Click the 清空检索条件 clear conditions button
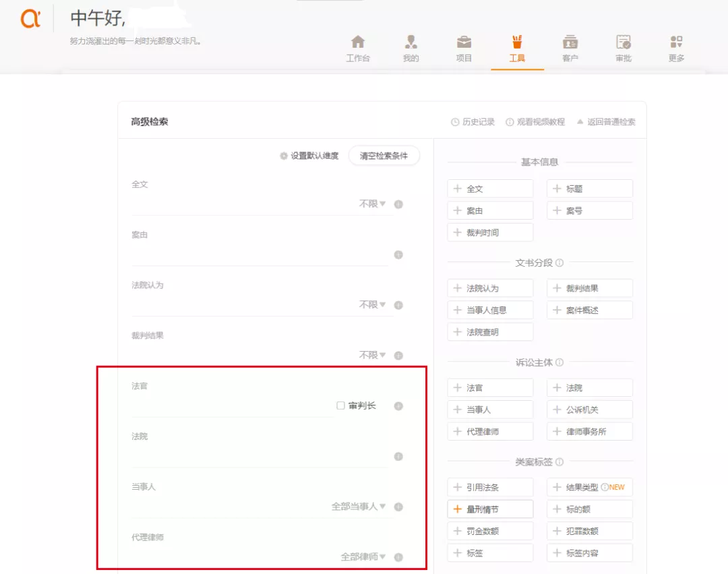The height and width of the screenshot is (574, 728). [384, 155]
